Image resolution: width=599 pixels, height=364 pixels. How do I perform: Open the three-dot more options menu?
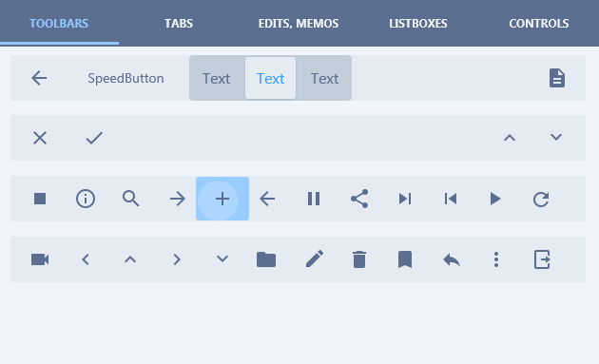[x=496, y=259]
